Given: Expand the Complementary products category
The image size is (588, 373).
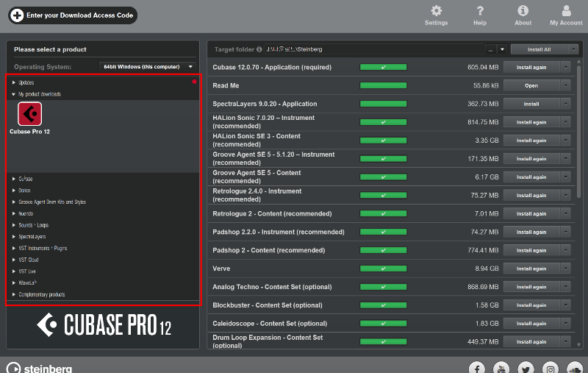Looking at the screenshot, I should point(14,294).
